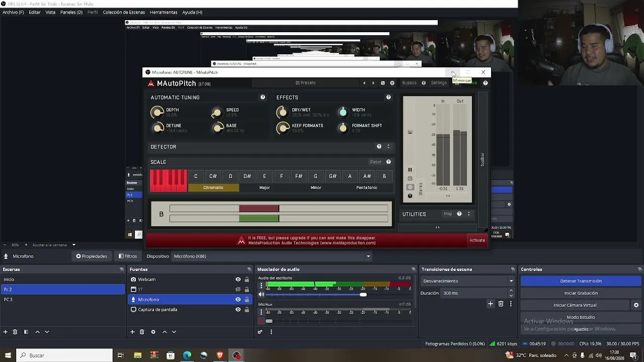Screen dimensions: 644x362
Task: Click the Duración 300 ms field
Action: tap(474, 293)
